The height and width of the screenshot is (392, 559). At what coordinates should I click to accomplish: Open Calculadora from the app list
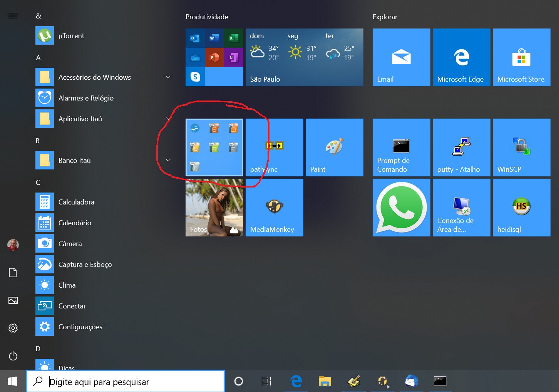(x=76, y=202)
